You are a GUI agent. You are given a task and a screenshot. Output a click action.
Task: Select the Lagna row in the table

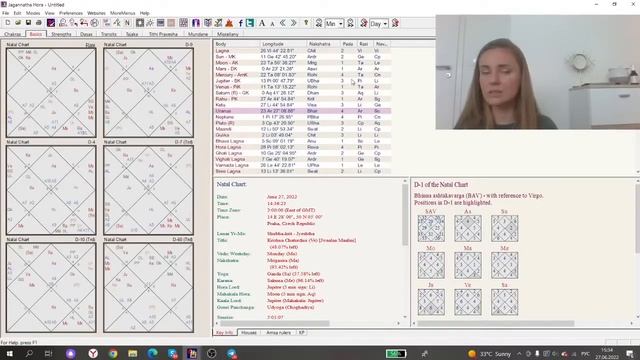(302, 51)
